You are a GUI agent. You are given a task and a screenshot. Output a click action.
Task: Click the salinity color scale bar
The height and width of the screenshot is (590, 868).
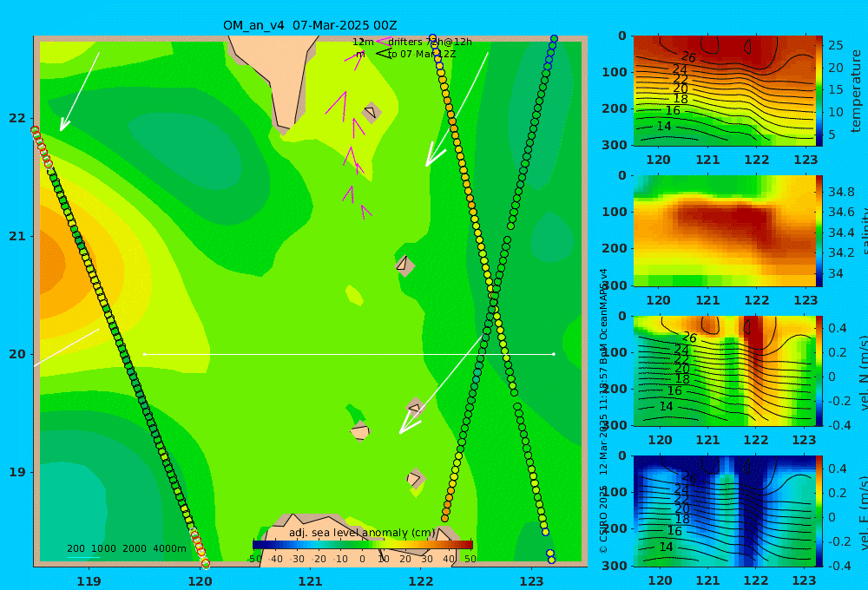point(819,231)
